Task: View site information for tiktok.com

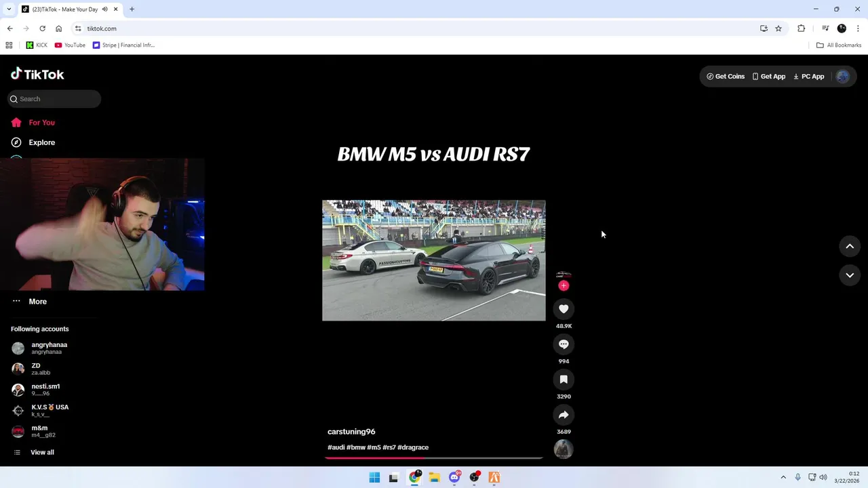Action: (x=78, y=28)
